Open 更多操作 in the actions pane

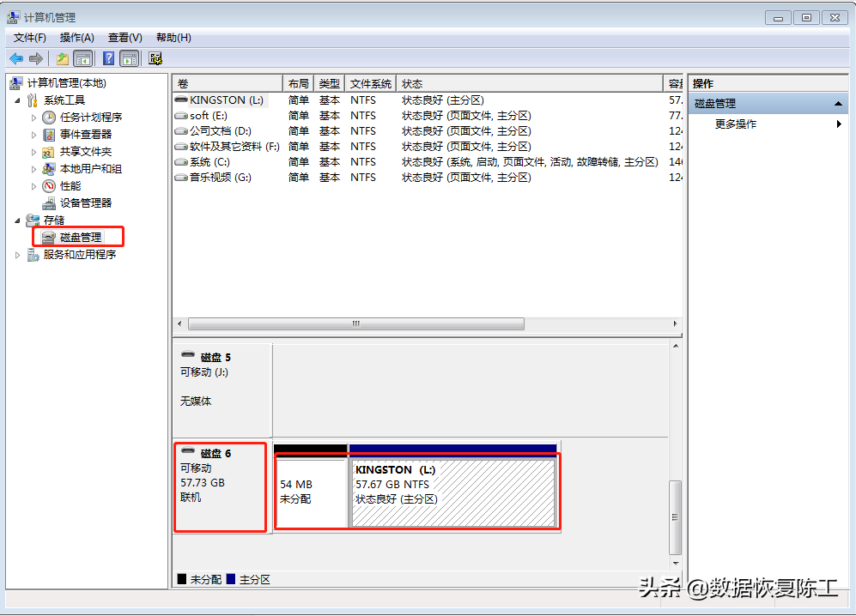(x=735, y=124)
